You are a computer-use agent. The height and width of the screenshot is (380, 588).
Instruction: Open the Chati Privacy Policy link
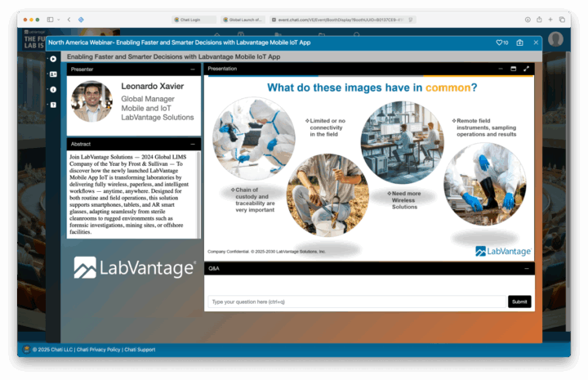point(99,349)
